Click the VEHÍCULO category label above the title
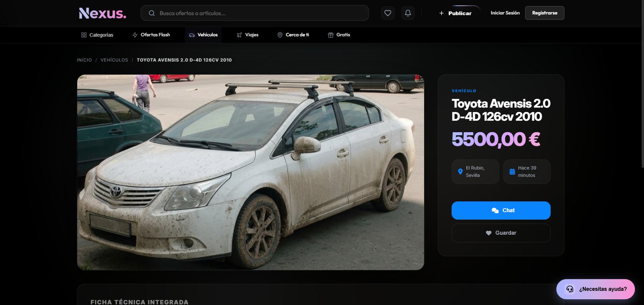Image resolution: width=644 pixels, height=305 pixels. click(x=464, y=91)
